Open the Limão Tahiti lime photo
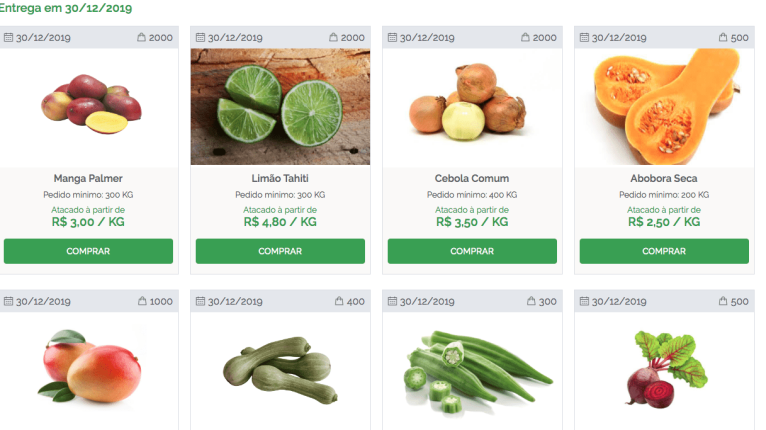The height and width of the screenshot is (430, 766). [280, 106]
